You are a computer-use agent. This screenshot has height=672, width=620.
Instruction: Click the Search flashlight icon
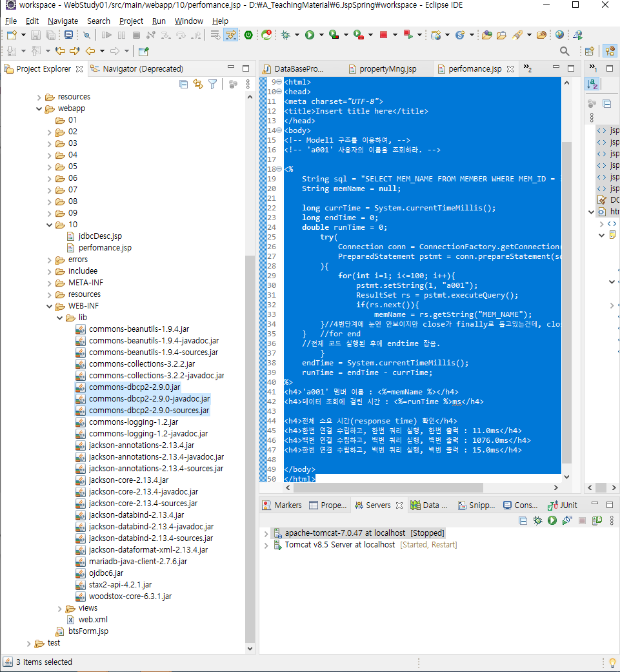click(x=517, y=35)
